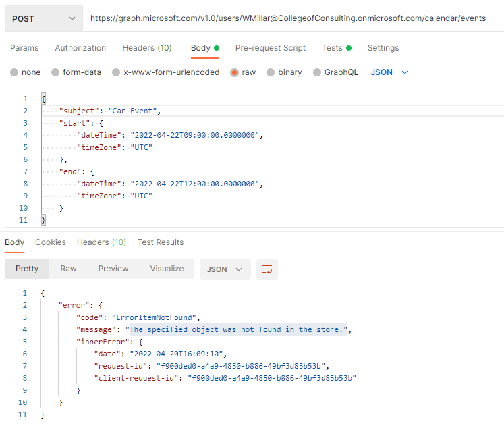Select the none body type radio
This screenshot has width=504, height=426.
pos(14,72)
